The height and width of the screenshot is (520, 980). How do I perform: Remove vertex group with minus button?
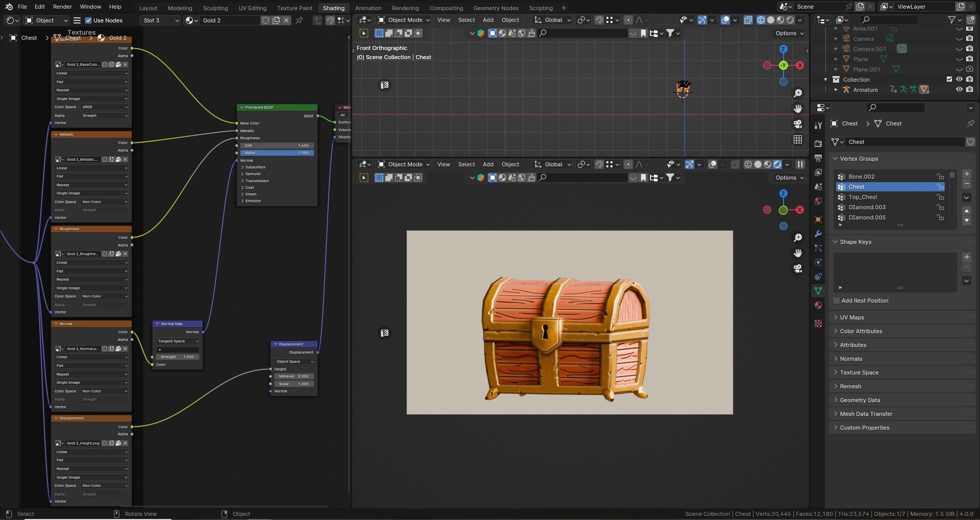point(967,184)
